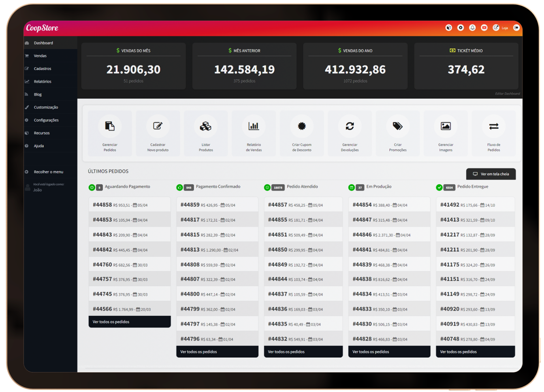Ver todos os pedidos under Aguardando Pagamento

pyautogui.click(x=130, y=322)
